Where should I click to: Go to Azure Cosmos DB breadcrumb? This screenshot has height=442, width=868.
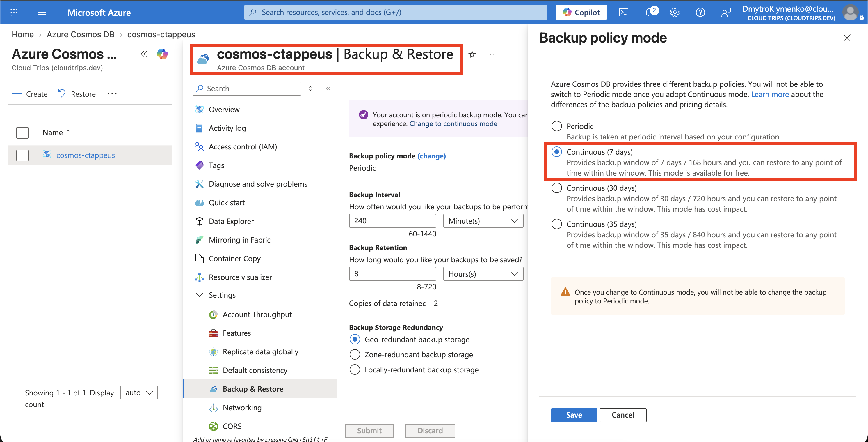[81, 34]
